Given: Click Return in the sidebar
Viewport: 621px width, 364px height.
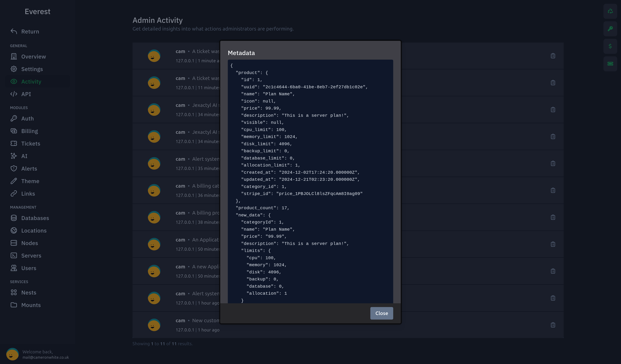Looking at the screenshot, I should [30, 31].
